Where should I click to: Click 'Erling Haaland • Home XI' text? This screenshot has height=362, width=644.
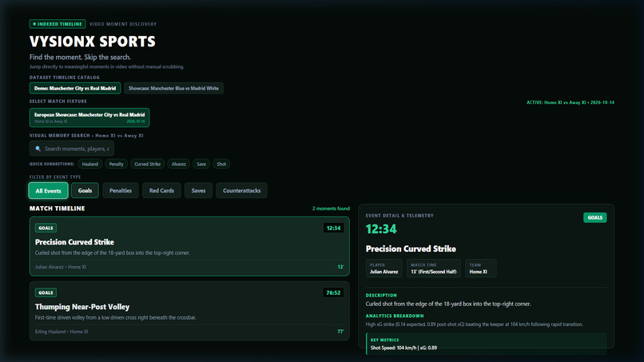pos(62,332)
